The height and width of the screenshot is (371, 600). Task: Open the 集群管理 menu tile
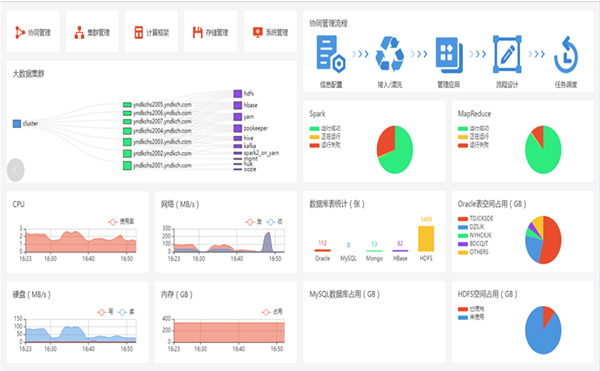[x=92, y=32]
